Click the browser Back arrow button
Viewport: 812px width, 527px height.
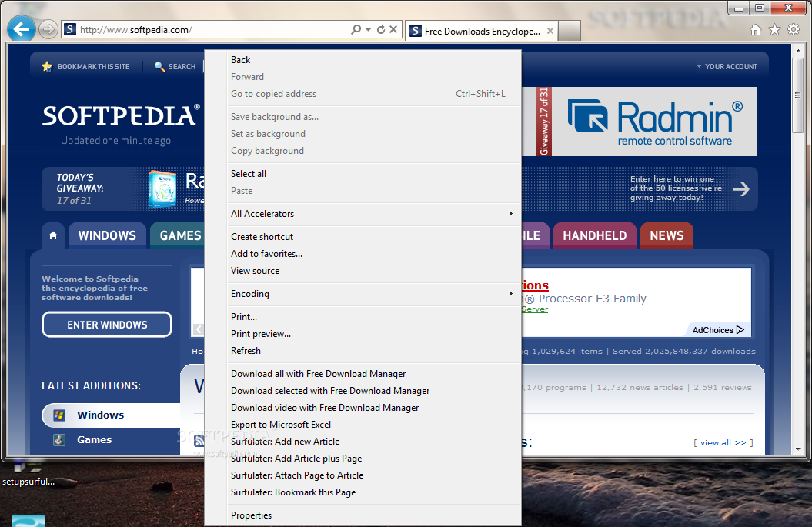[x=22, y=29]
